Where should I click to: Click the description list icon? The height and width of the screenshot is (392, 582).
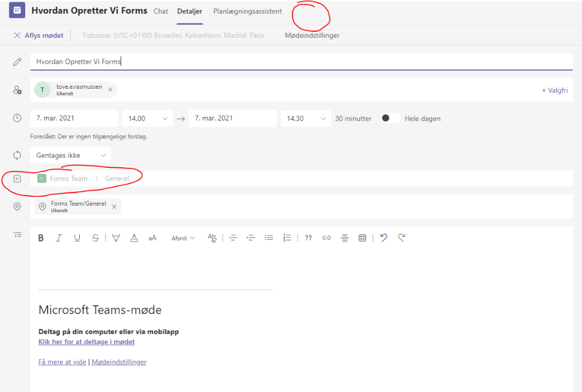pyautogui.click(x=17, y=235)
